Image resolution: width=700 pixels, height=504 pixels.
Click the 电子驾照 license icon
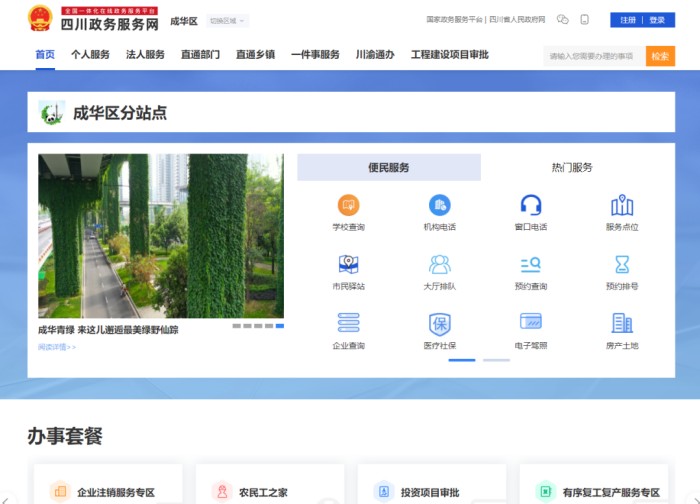tap(530, 324)
